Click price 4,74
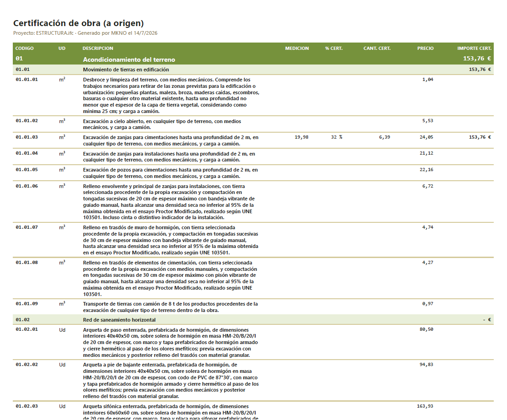 (427, 227)
